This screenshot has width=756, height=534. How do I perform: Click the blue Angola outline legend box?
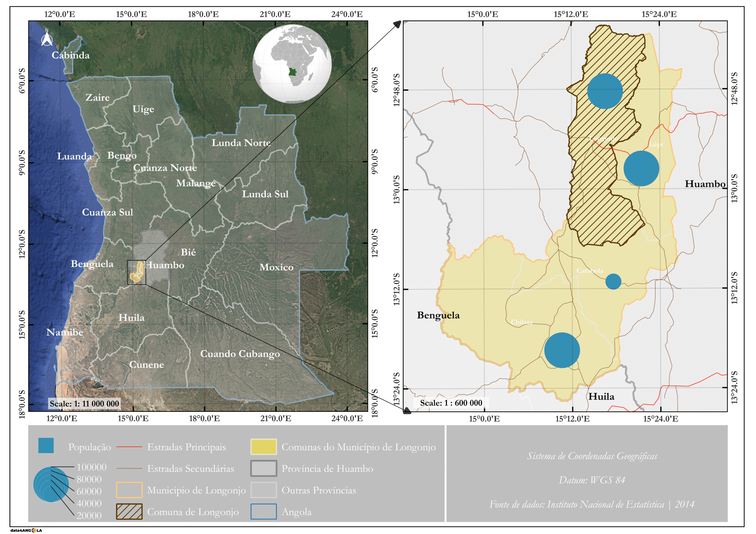point(263,512)
